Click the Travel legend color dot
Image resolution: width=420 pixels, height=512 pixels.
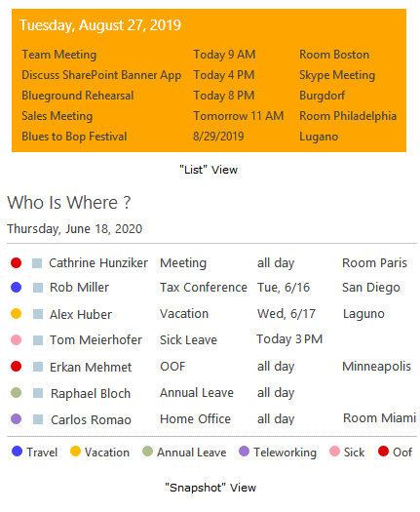17,452
